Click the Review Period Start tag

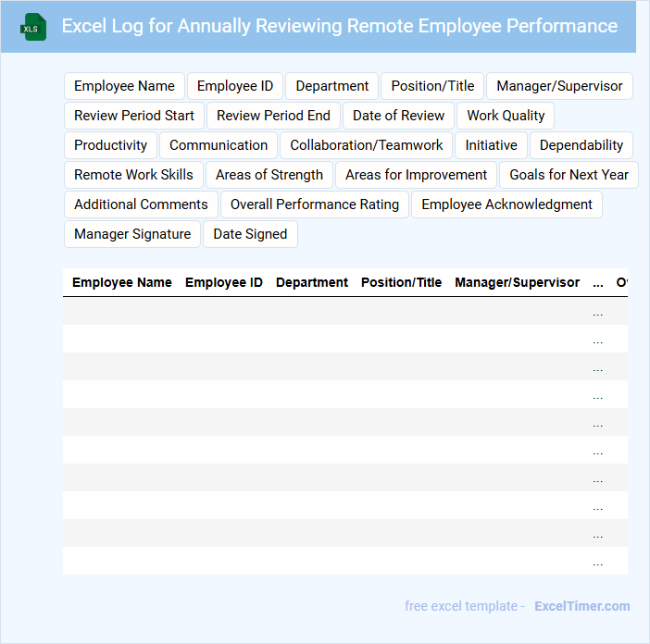(x=134, y=116)
